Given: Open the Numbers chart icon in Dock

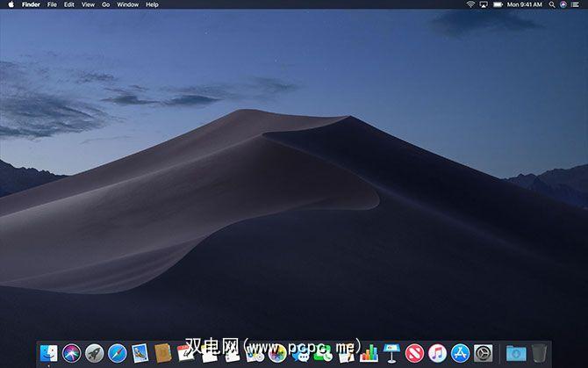Looking at the screenshot, I should point(369,353).
